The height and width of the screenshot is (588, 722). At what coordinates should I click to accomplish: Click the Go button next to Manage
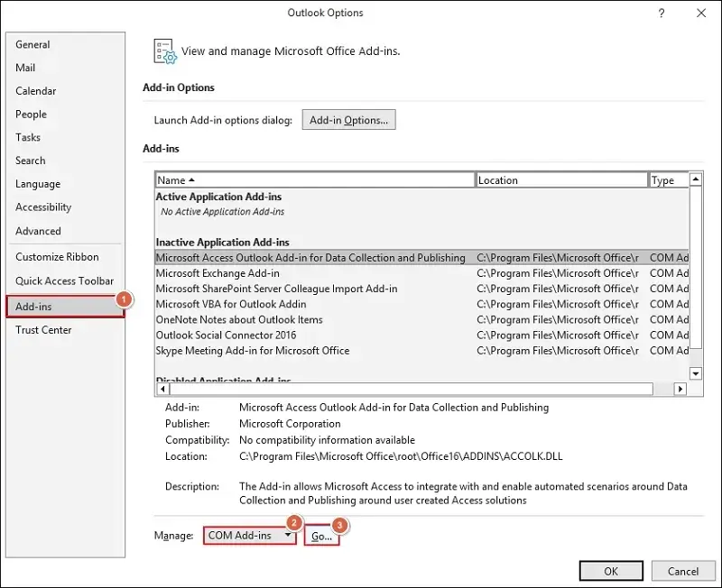click(x=321, y=535)
